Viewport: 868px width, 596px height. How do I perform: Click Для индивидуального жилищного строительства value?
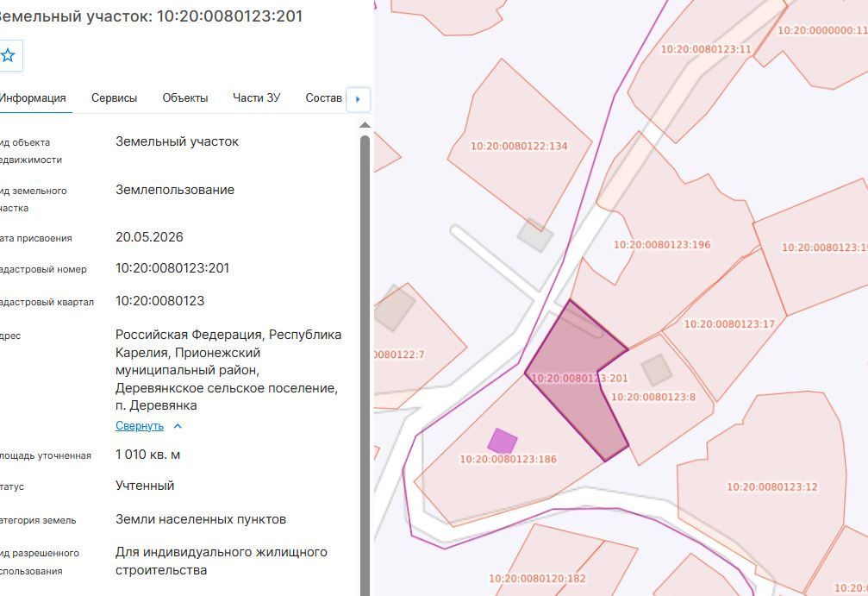(x=221, y=561)
